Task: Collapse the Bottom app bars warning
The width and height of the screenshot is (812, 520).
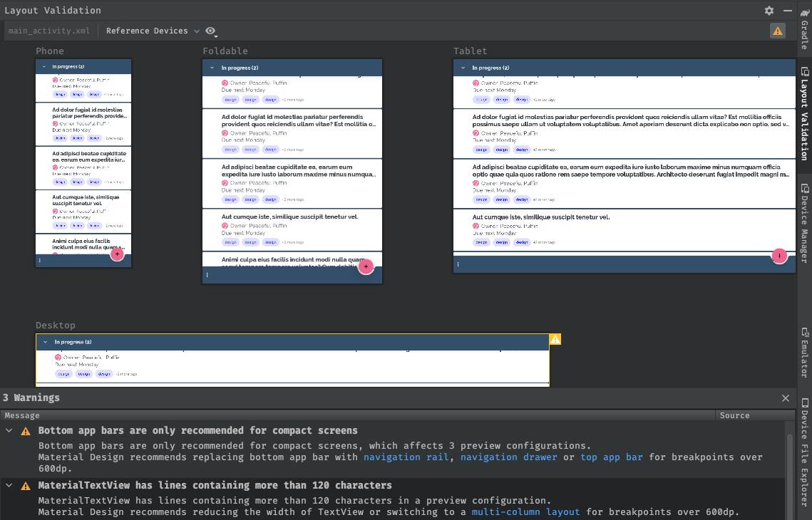Action: click(9, 431)
